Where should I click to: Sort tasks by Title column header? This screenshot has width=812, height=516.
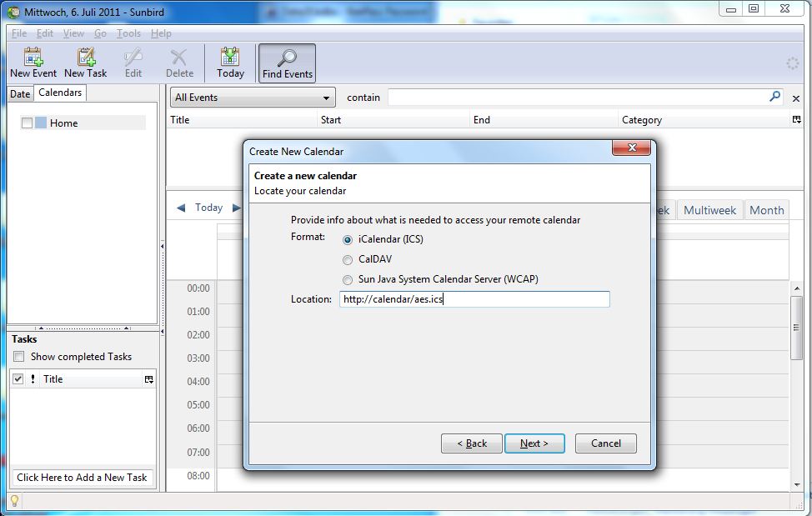[91, 378]
